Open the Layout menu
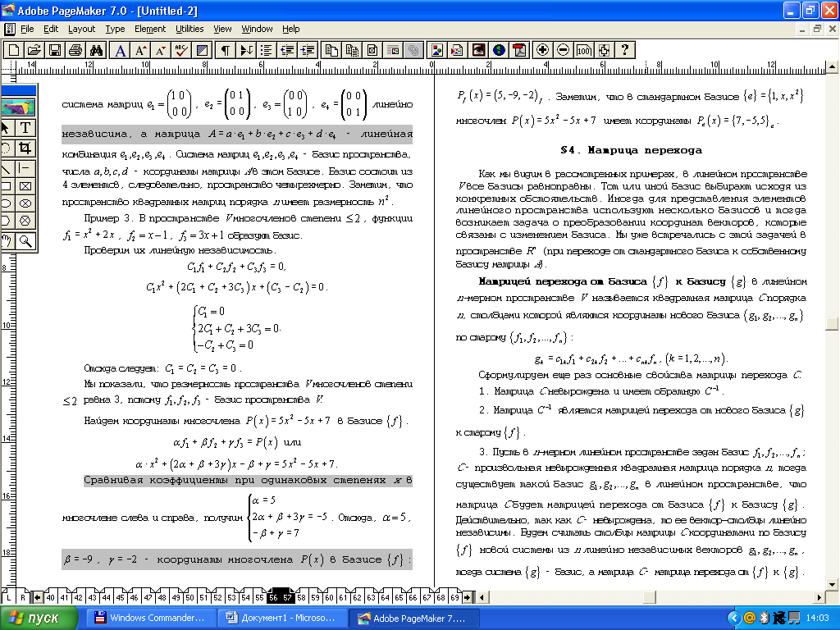Image resolution: width=840 pixels, height=630 pixels. click(x=81, y=29)
